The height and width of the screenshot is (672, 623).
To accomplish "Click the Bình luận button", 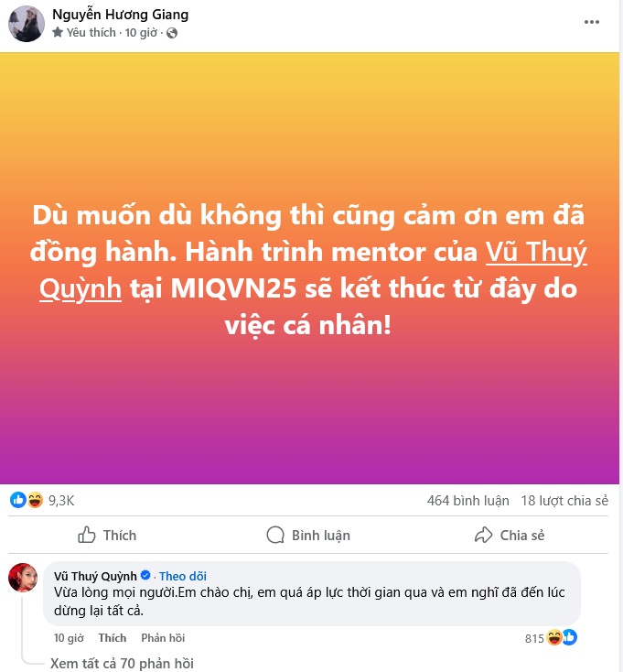I will tap(308, 536).
